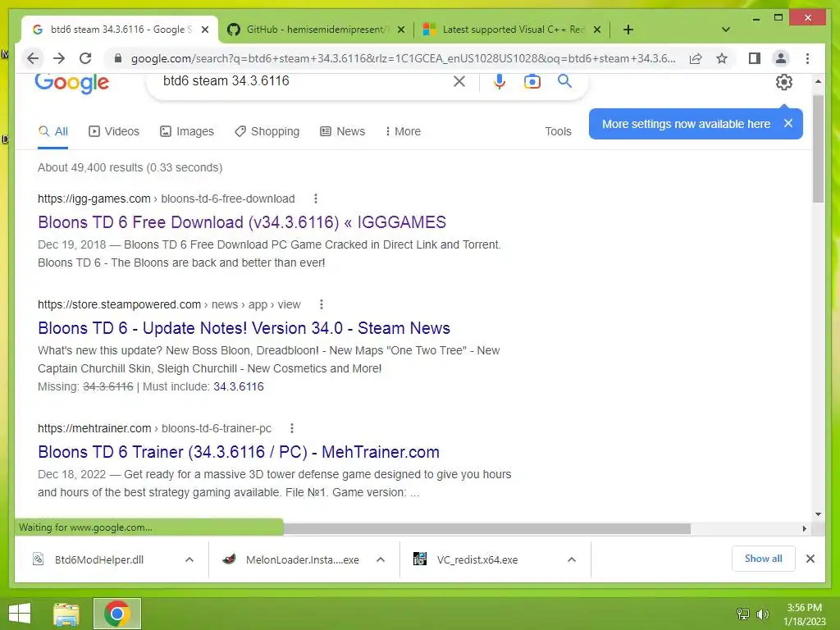Open the taskbar network icon
The height and width of the screenshot is (630, 840).
tap(743, 614)
